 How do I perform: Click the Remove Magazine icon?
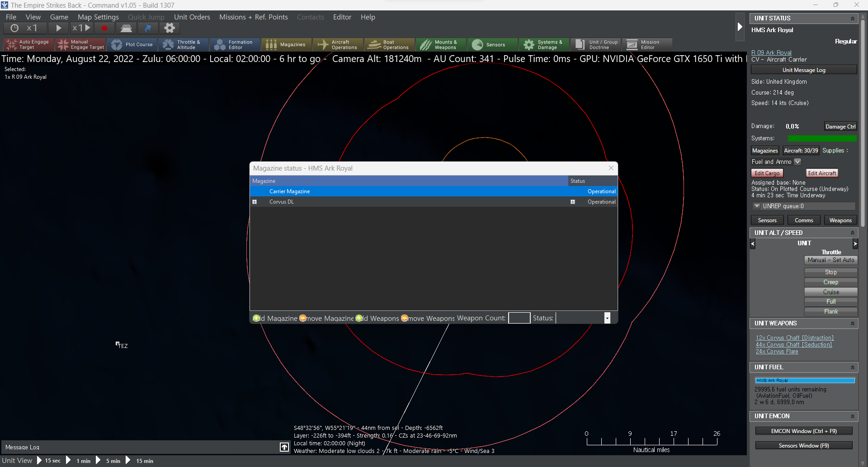coord(303,318)
